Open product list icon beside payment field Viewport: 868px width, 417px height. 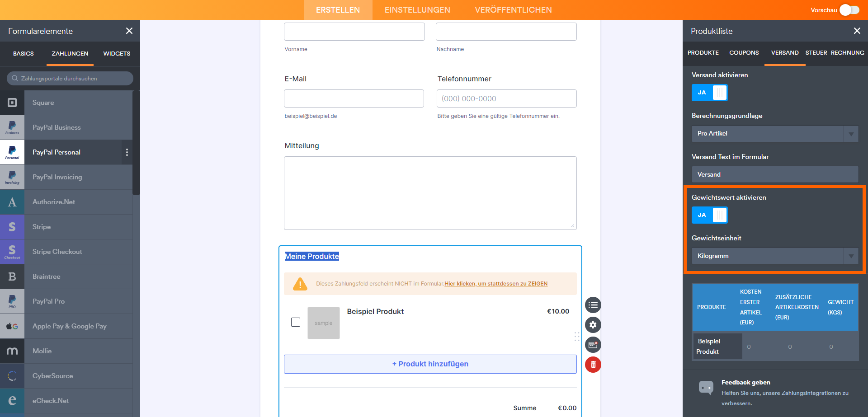593,305
